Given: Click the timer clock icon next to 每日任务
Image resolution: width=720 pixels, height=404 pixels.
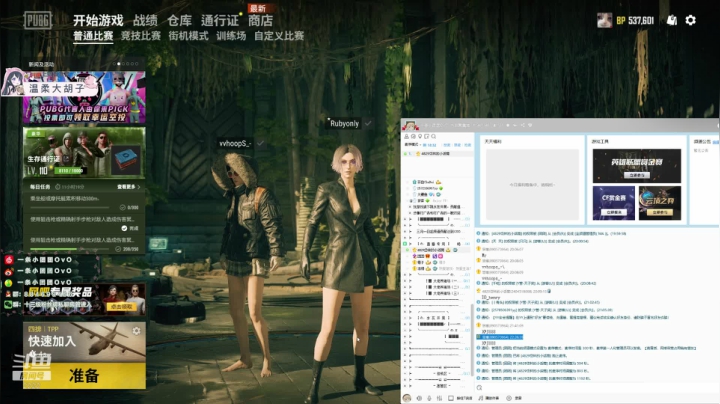Looking at the screenshot, I should point(58,187).
